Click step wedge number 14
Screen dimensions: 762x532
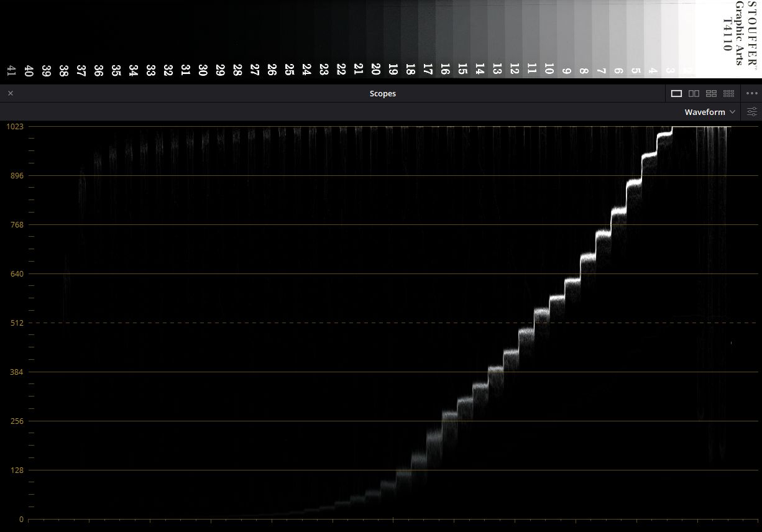[479, 69]
